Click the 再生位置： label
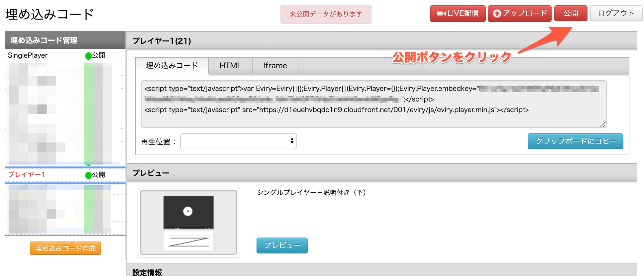This screenshot has height=276, width=644. [x=158, y=142]
